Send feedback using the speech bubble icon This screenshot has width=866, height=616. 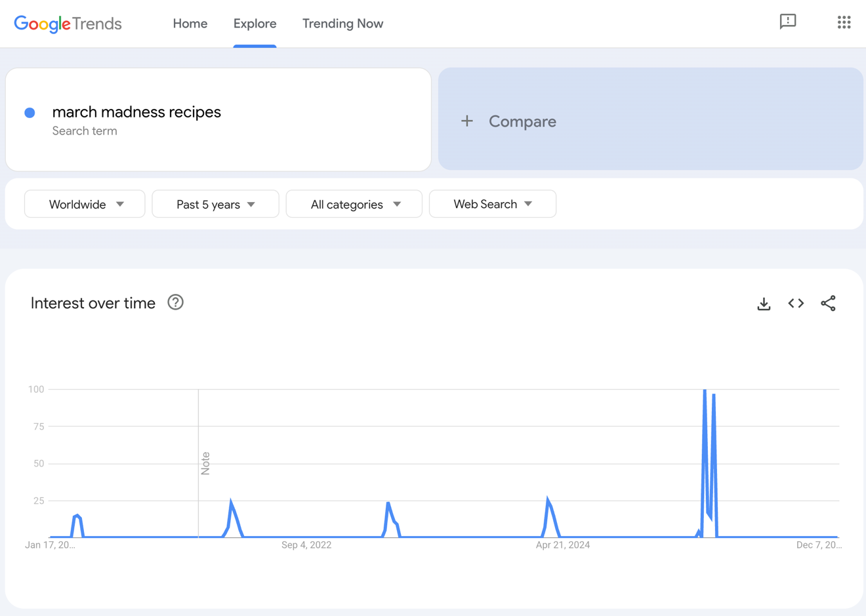(x=787, y=22)
